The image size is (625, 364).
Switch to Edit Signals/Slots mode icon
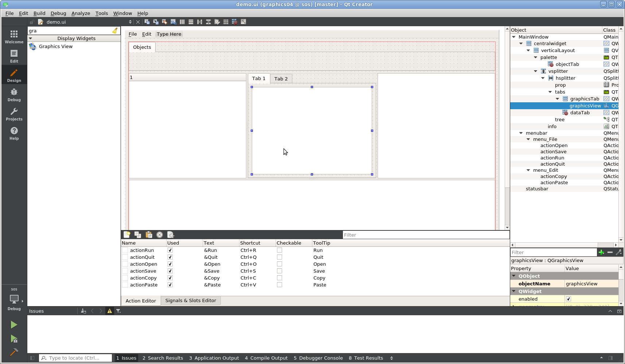tap(156, 22)
